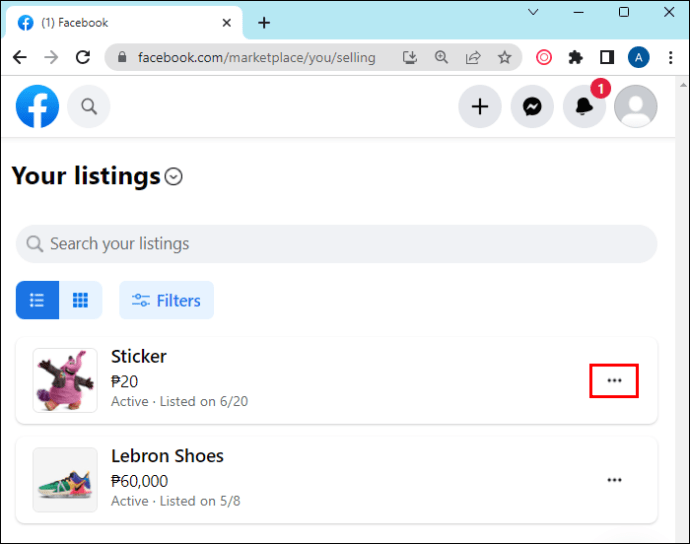Click the page vertical scrollbar
Image resolution: width=690 pixels, height=544 pixels.
tap(683, 309)
